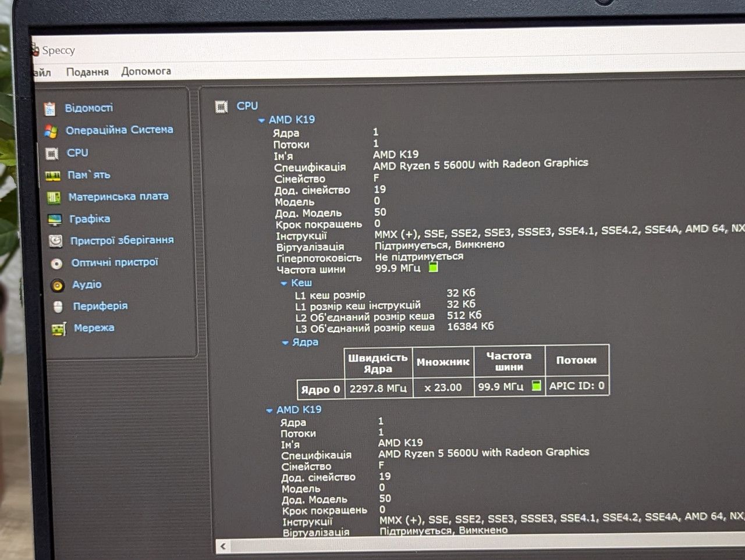
Task: Open the Допомога menu
Action: (x=146, y=71)
